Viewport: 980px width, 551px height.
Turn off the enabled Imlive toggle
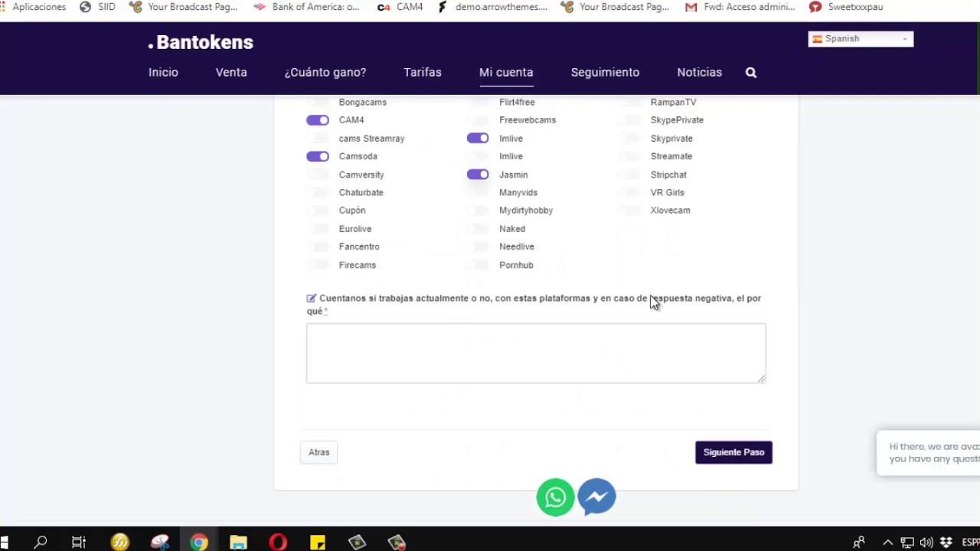tap(478, 139)
